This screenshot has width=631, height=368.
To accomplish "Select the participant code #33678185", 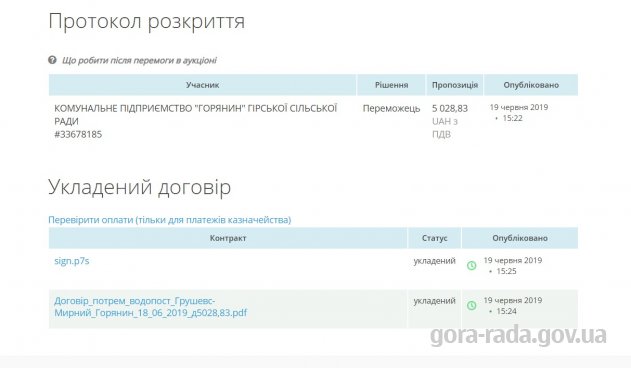I will tap(78, 134).
